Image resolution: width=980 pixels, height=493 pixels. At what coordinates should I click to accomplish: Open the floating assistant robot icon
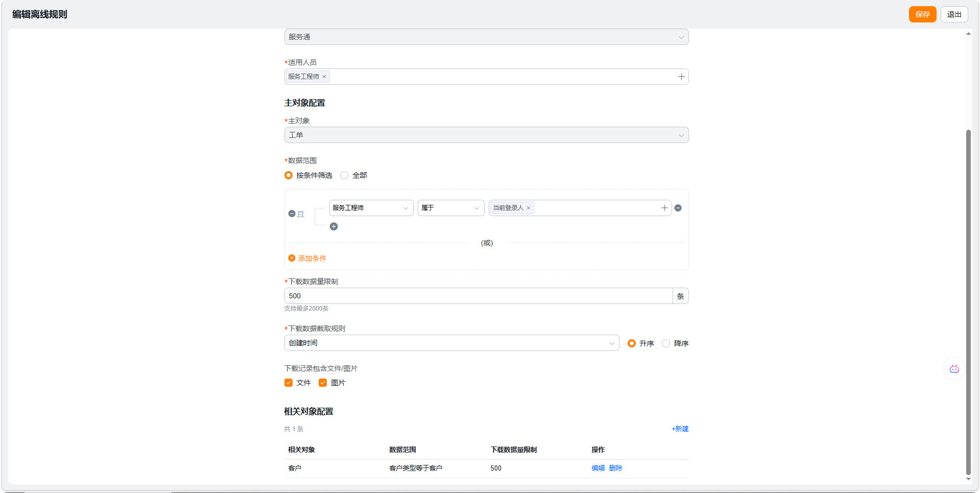[x=953, y=369]
